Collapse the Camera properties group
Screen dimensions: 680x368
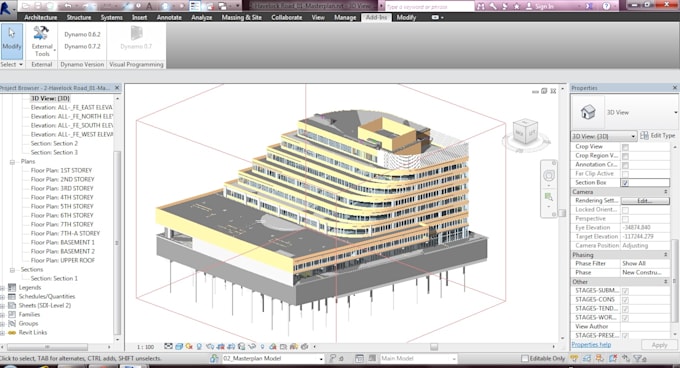666,192
